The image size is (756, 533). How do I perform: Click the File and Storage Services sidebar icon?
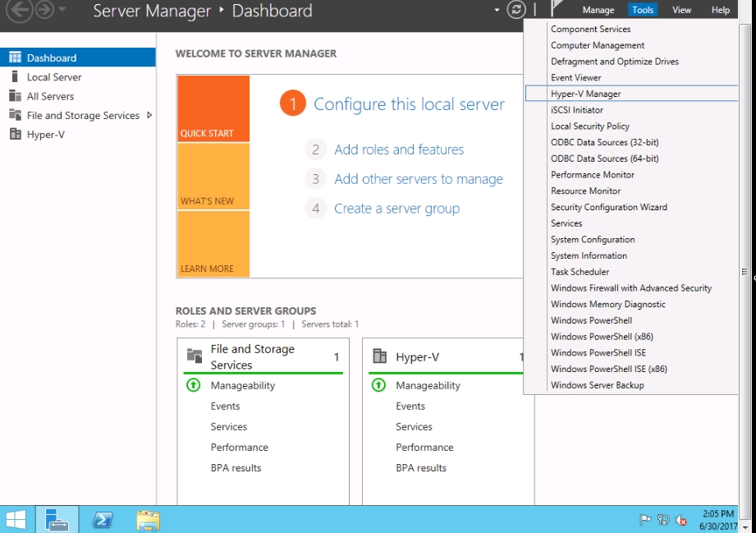(15, 115)
